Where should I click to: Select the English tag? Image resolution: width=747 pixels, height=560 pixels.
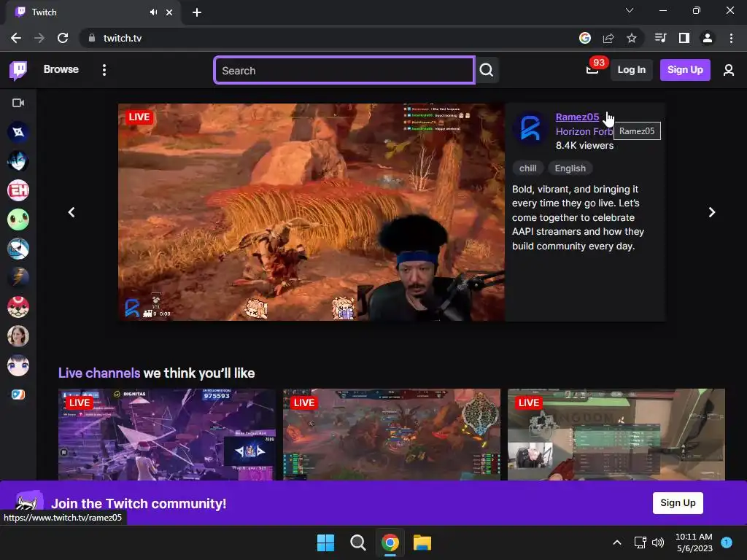click(x=570, y=168)
